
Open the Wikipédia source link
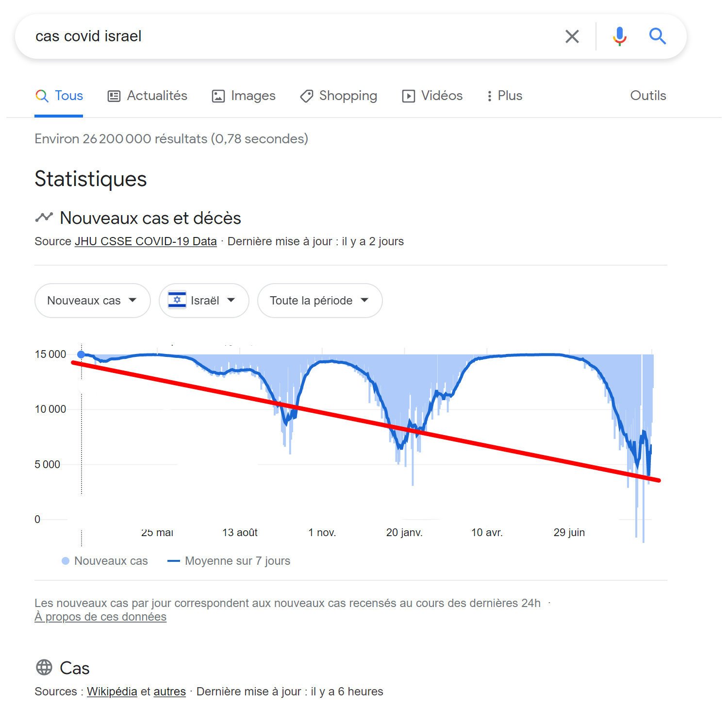click(x=112, y=692)
